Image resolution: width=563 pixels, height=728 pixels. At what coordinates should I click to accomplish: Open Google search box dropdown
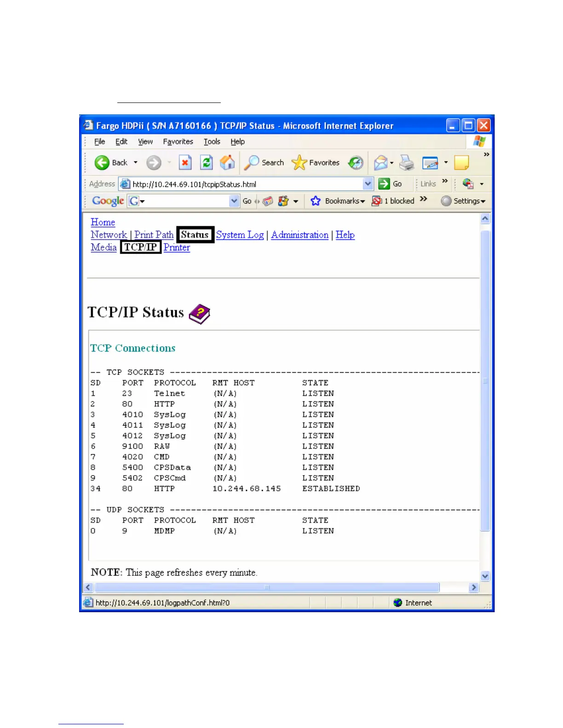(234, 201)
